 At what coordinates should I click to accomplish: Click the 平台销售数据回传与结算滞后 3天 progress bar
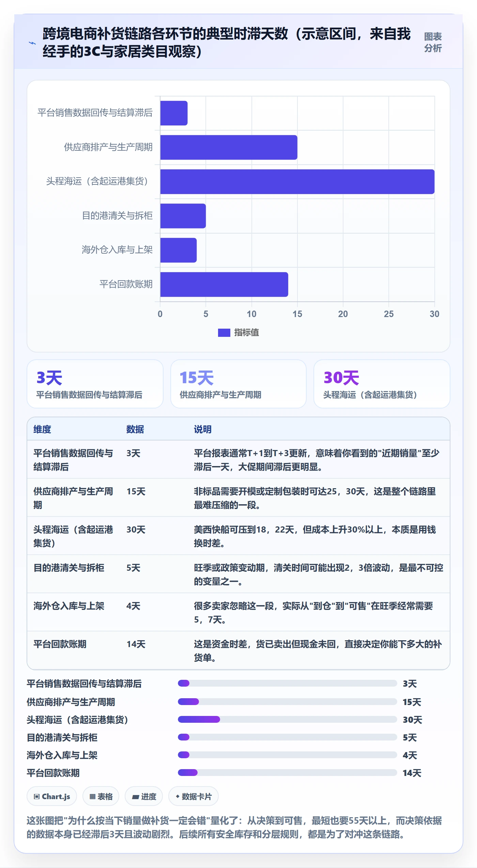point(287,683)
